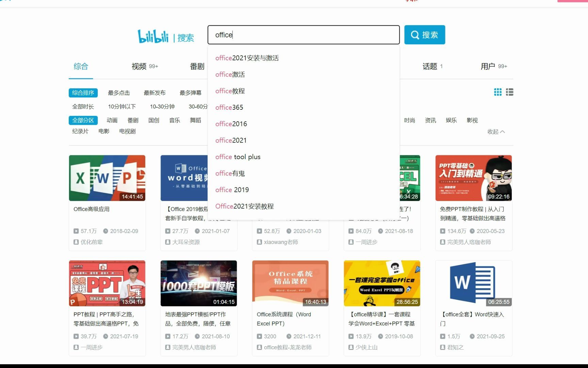588x368 pixels.
Task: Open 一套课完全掌握office video thumbnail
Action: 382,283
